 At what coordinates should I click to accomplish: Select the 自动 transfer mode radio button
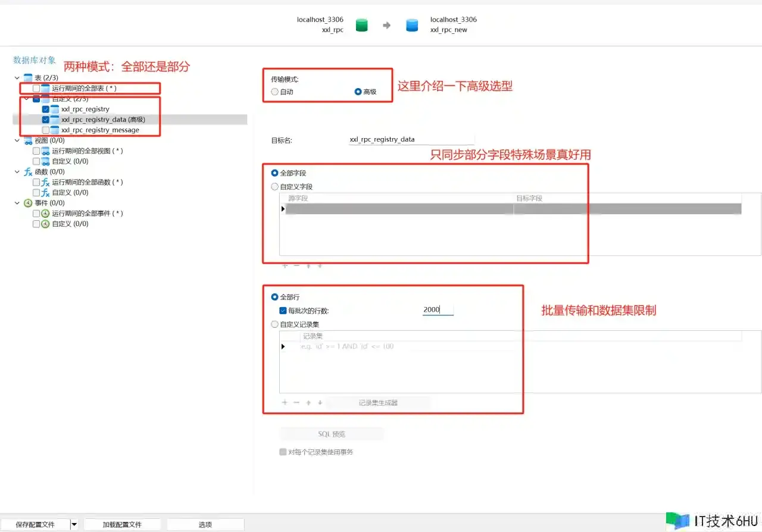click(x=274, y=92)
